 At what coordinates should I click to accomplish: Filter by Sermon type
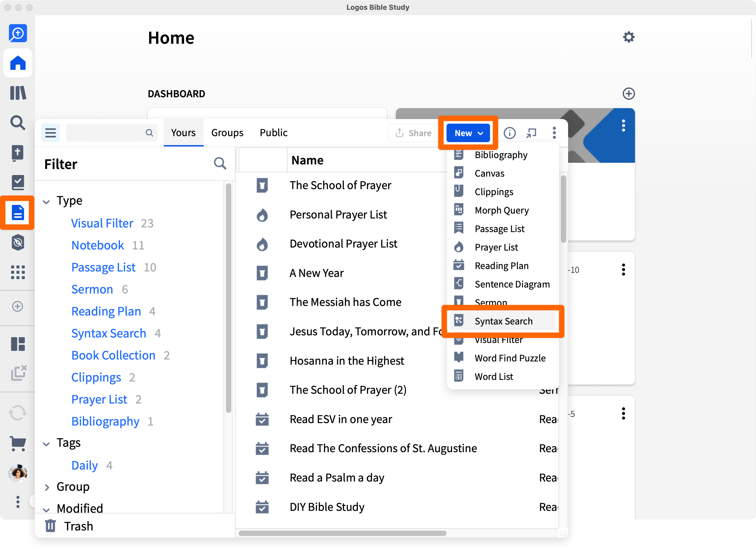tap(92, 289)
